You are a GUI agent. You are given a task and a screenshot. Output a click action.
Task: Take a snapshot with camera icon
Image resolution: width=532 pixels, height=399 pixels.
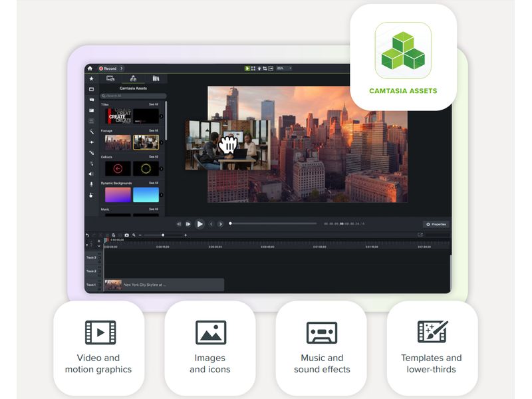coord(126,235)
